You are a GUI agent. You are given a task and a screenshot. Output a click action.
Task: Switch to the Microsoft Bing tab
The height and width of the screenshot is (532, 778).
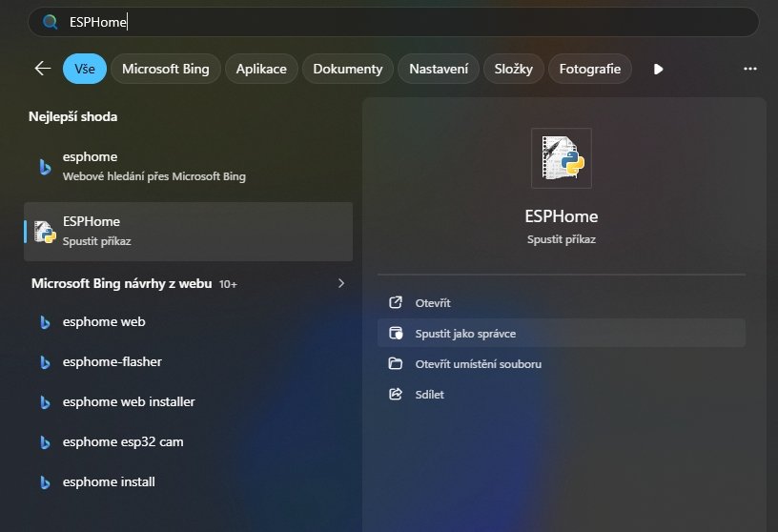point(165,69)
